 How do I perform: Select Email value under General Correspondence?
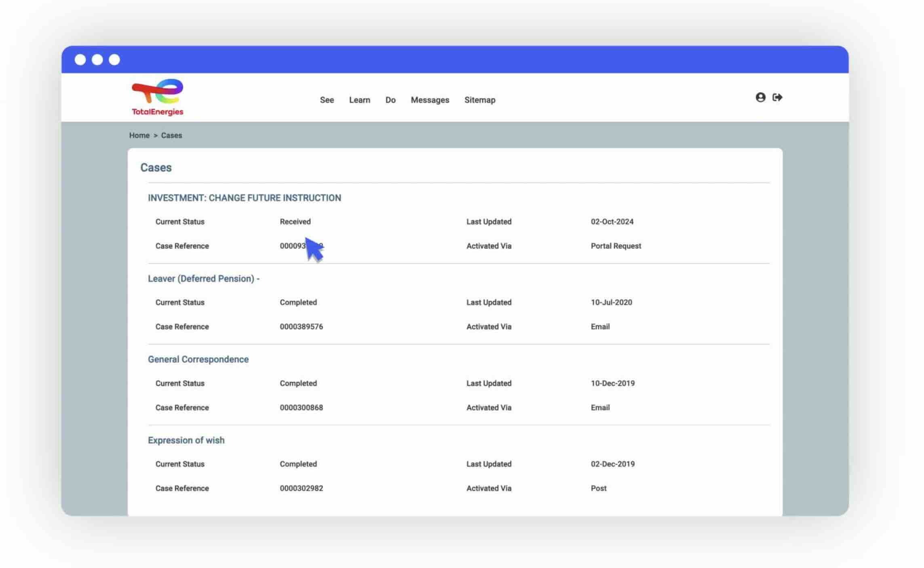(x=600, y=408)
